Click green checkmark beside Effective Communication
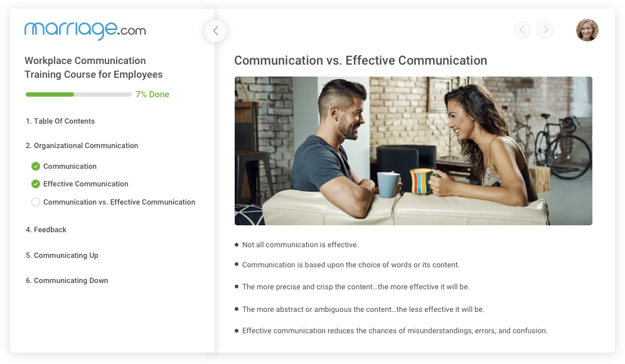The width and height of the screenshot is (625, 364). coord(36,184)
